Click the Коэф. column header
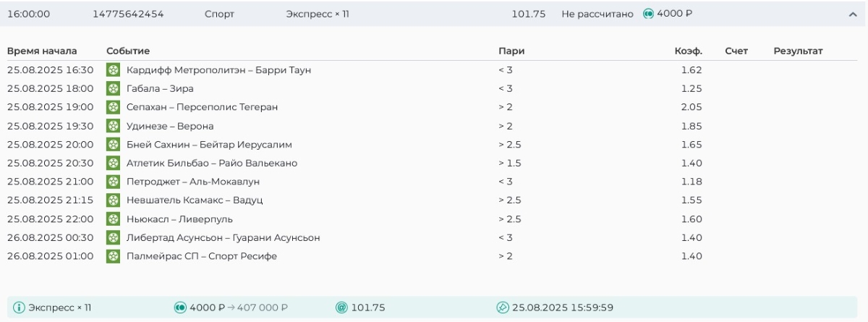The image size is (868, 322). [688, 51]
